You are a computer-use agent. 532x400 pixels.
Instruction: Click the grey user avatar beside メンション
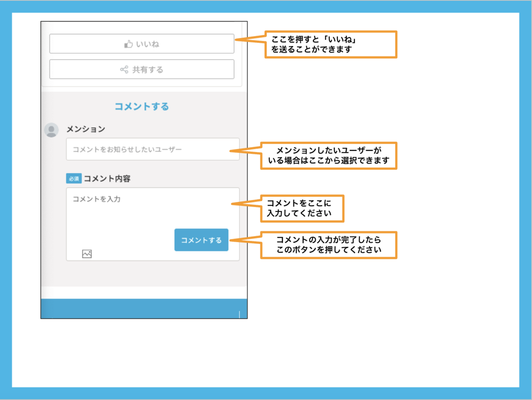point(51,130)
